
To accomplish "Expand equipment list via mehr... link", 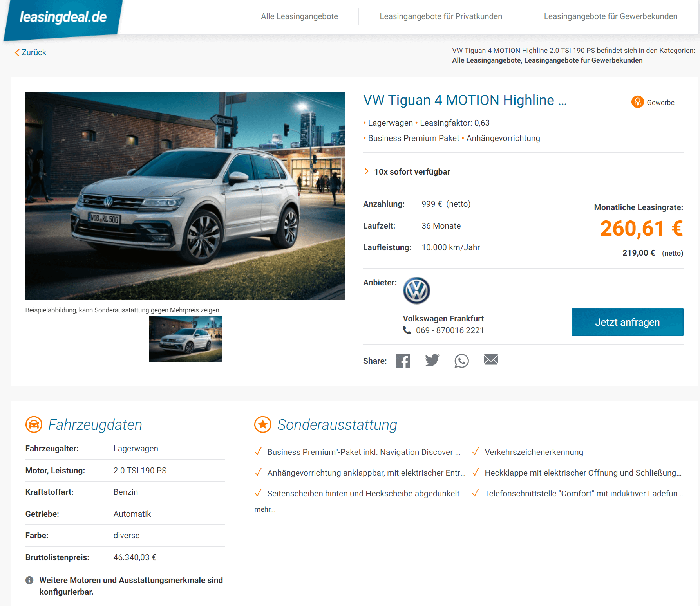I will (265, 509).
